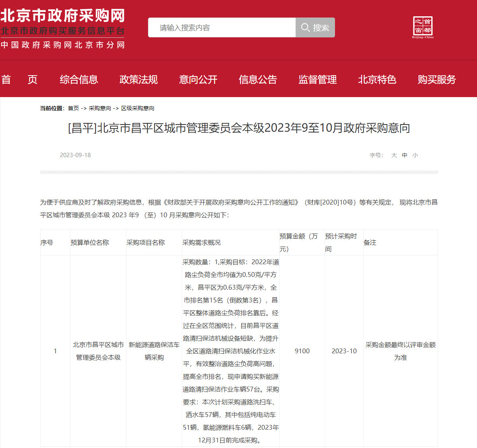477x448 pixels.
Task: Open the 北京特色 menu
Action: [377, 80]
